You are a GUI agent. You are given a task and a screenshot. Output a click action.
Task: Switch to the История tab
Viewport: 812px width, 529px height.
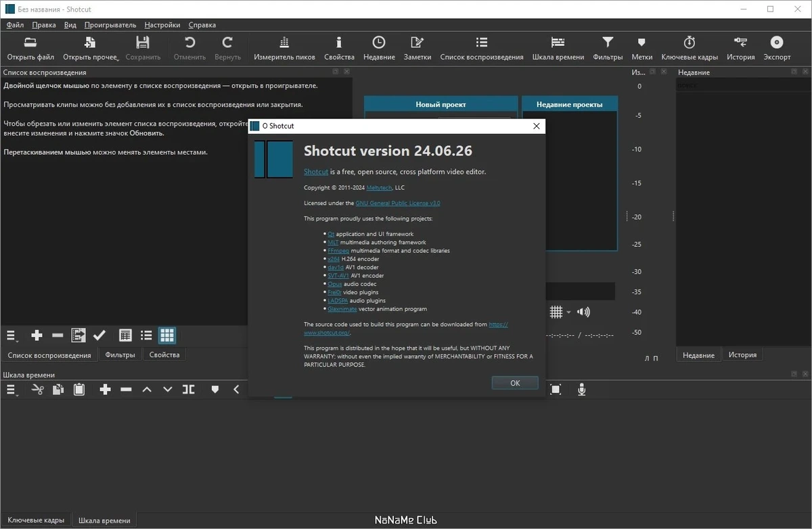click(x=742, y=354)
